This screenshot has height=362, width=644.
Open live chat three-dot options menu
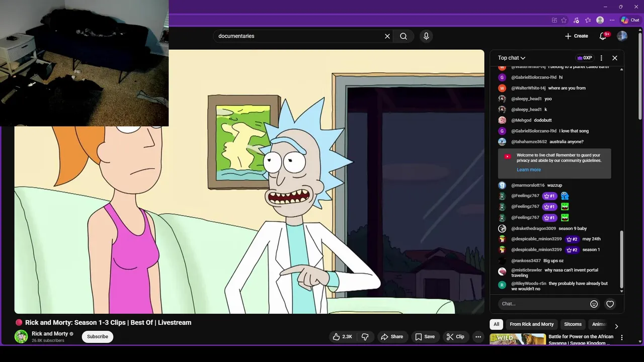click(x=601, y=58)
